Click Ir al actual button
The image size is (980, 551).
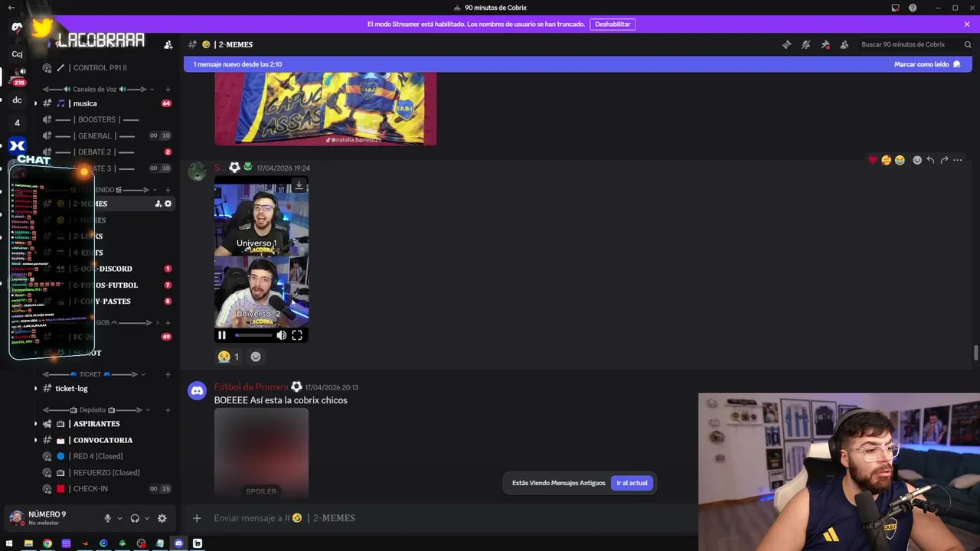[x=632, y=483]
